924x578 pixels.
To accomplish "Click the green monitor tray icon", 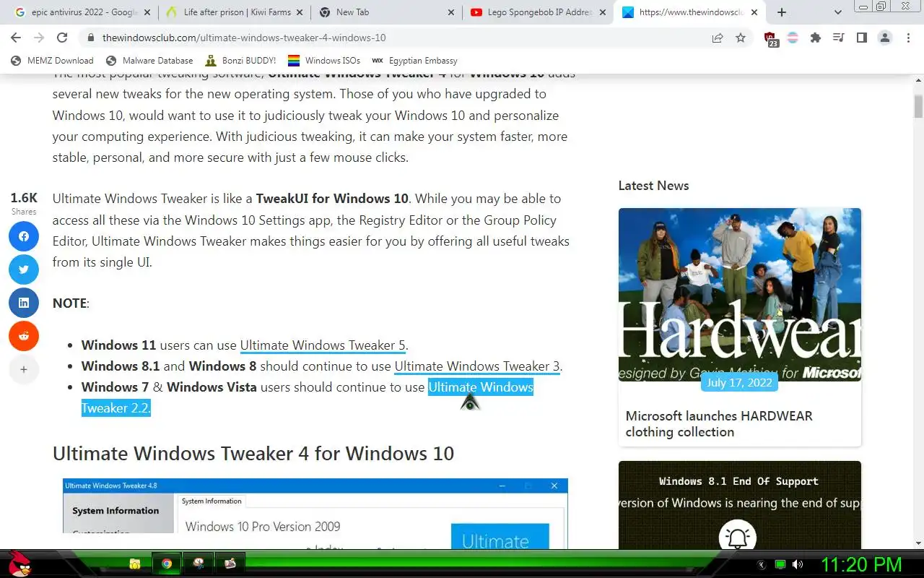I will [780, 564].
